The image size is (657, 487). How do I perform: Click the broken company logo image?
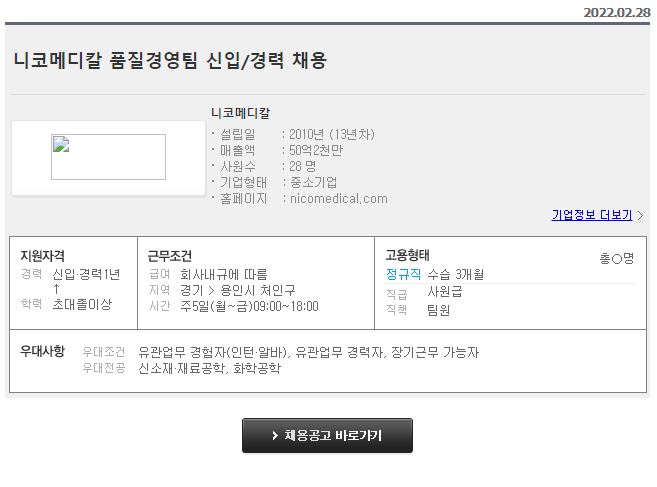point(109,157)
